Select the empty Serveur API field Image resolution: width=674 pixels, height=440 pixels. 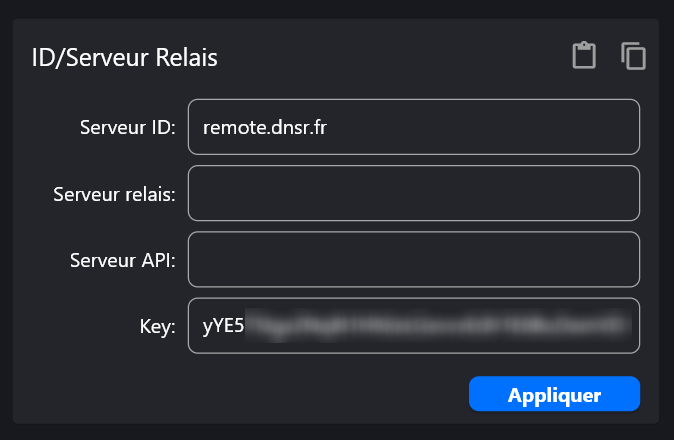[x=414, y=259]
